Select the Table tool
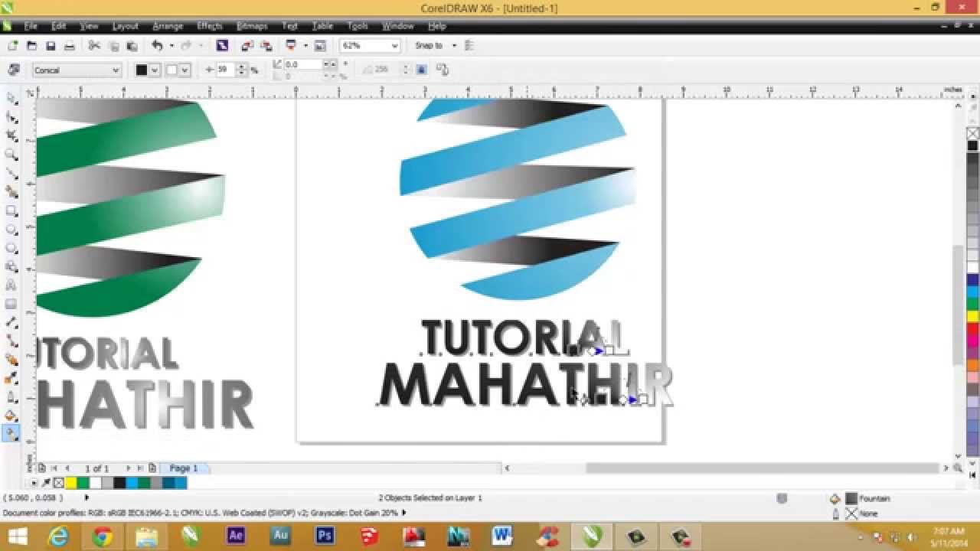980x551 pixels. tap(11, 304)
